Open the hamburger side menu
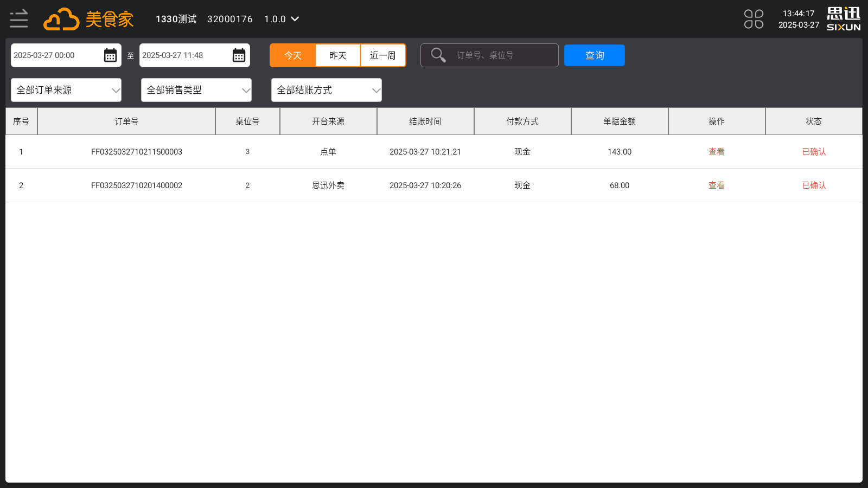 pyautogui.click(x=19, y=19)
